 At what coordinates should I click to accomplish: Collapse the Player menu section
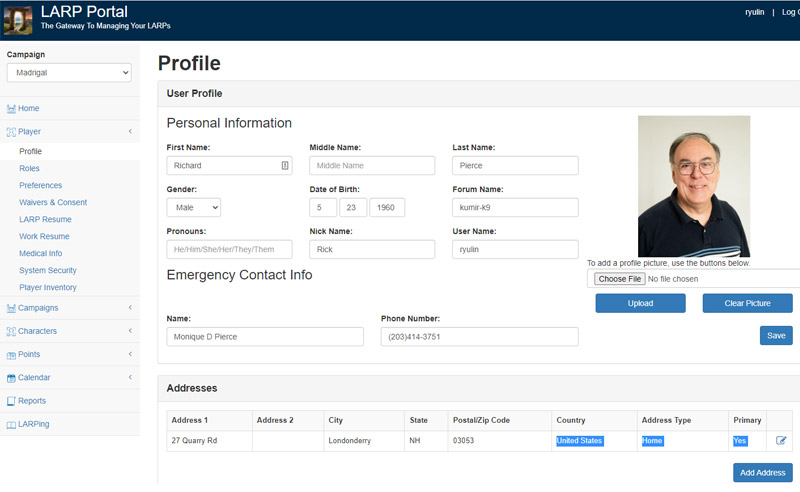130,131
